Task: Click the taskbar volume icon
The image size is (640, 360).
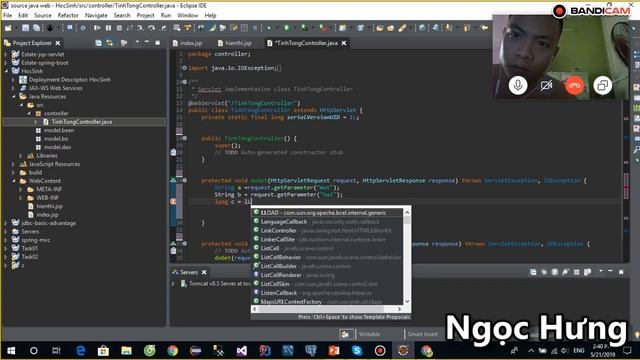Action: (x=564, y=351)
